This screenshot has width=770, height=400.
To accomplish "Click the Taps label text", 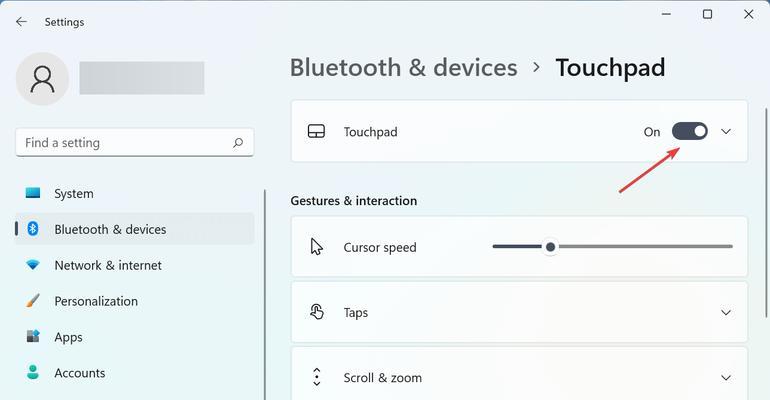I will (356, 313).
